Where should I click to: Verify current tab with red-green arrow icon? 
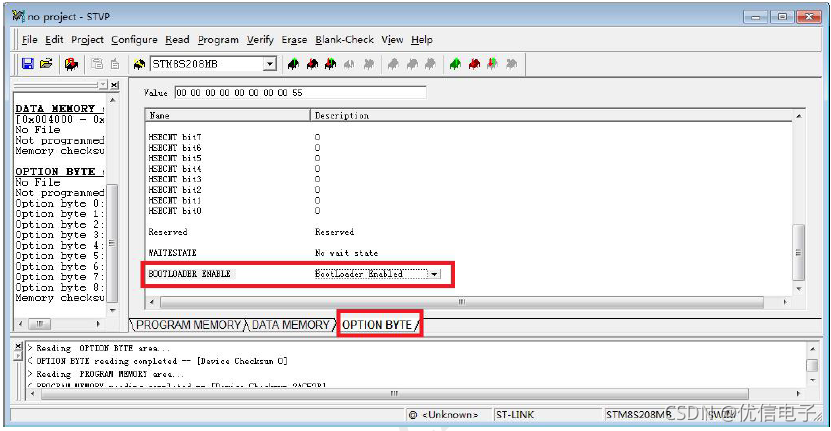coord(331,64)
